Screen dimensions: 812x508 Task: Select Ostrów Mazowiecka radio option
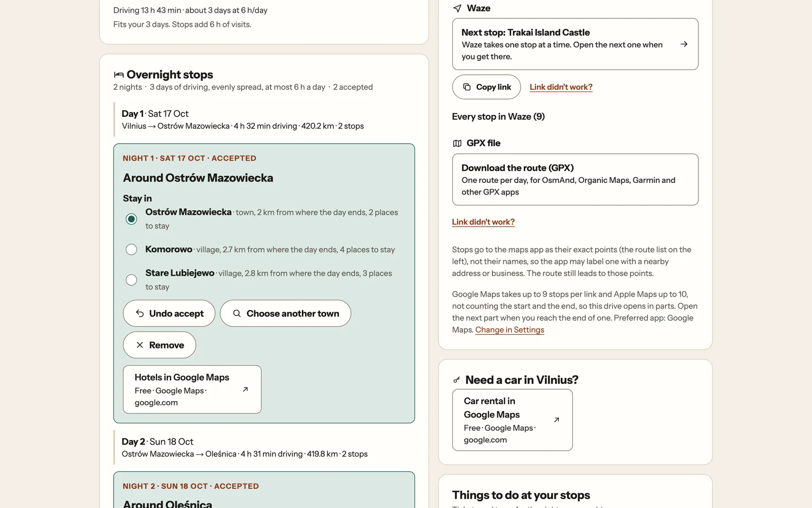pos(131,219)
